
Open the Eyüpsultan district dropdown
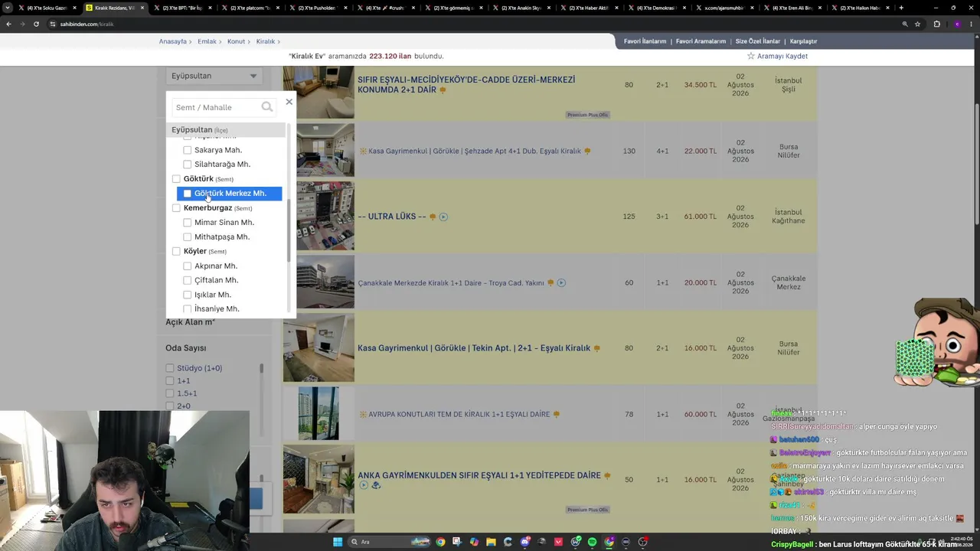pyautogui.click(x=214, y=76)
